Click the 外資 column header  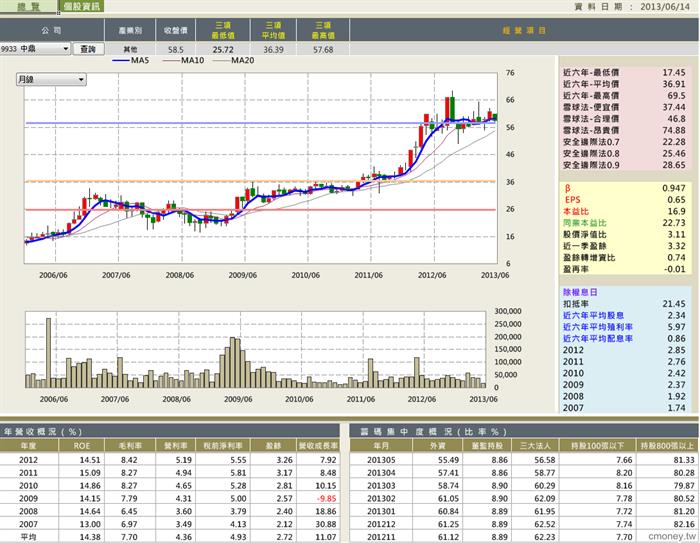pos(438,446)
